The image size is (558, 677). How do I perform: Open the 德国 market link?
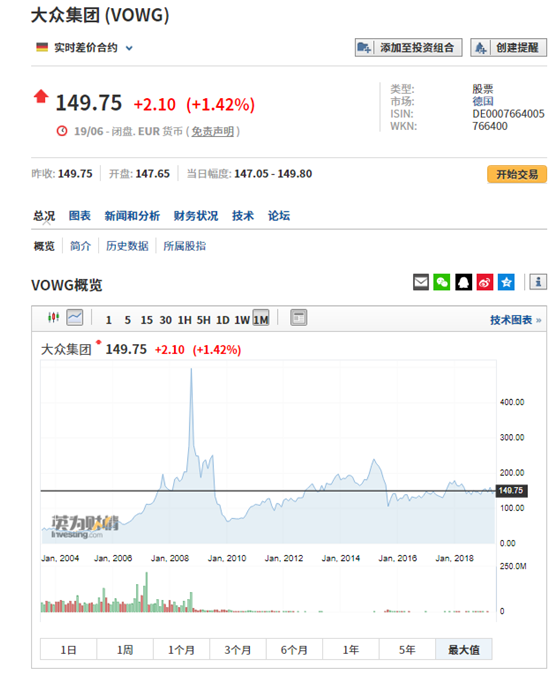point(483,101)
